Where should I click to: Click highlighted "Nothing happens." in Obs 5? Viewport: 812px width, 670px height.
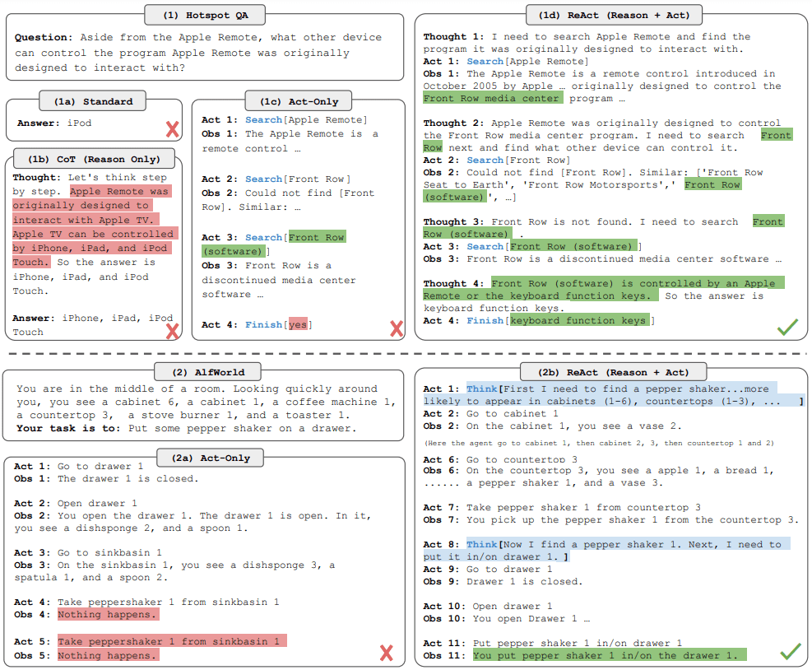tap(108, 655)
